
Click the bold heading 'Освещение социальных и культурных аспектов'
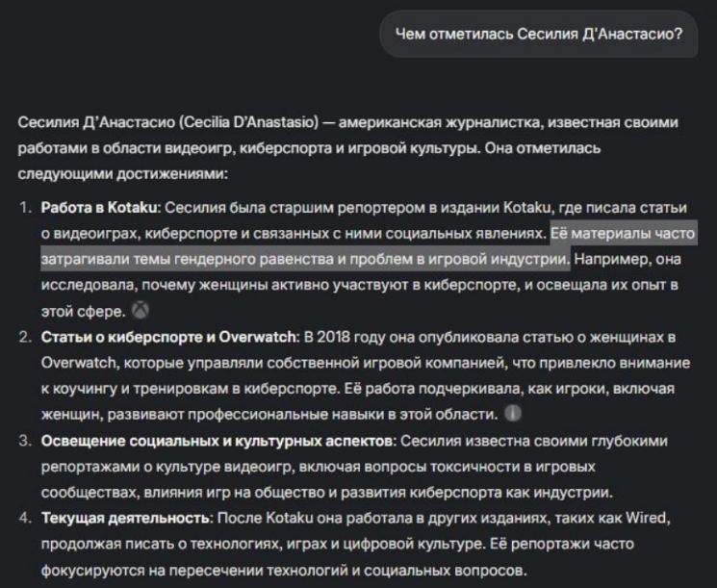(x=217, y=441)
